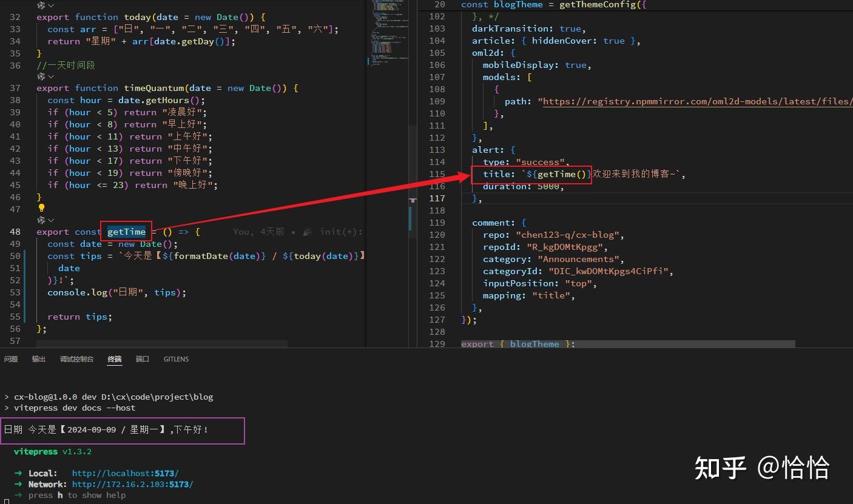The image size is (853, 504).
Task: Click line number 117 in right editor
Action: coord(437,198)
